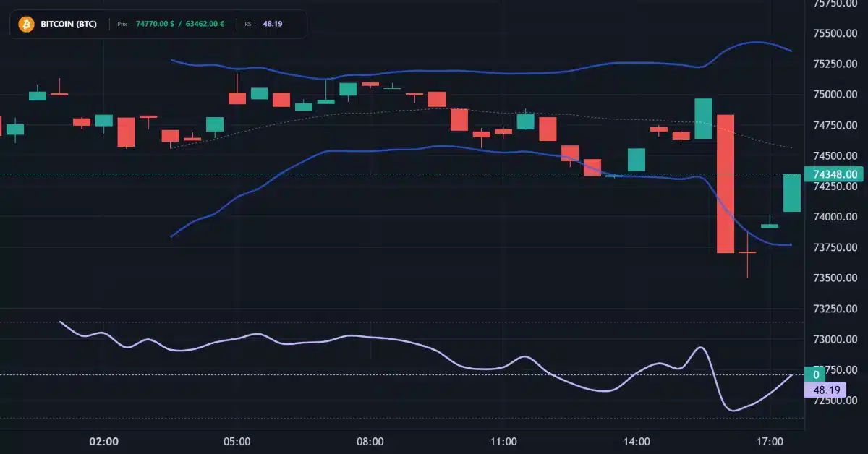The width and height of the screenshot is (868, 454).
Task: Expand the BITCOIN (BTC) symbol header
Action: pos(69,23)
